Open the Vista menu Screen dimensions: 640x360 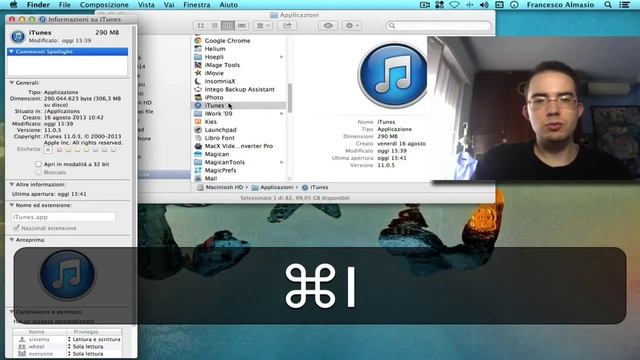(146, 5)
